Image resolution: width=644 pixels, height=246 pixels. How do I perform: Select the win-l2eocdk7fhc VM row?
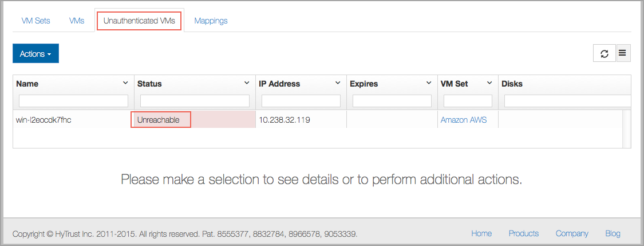318,120
